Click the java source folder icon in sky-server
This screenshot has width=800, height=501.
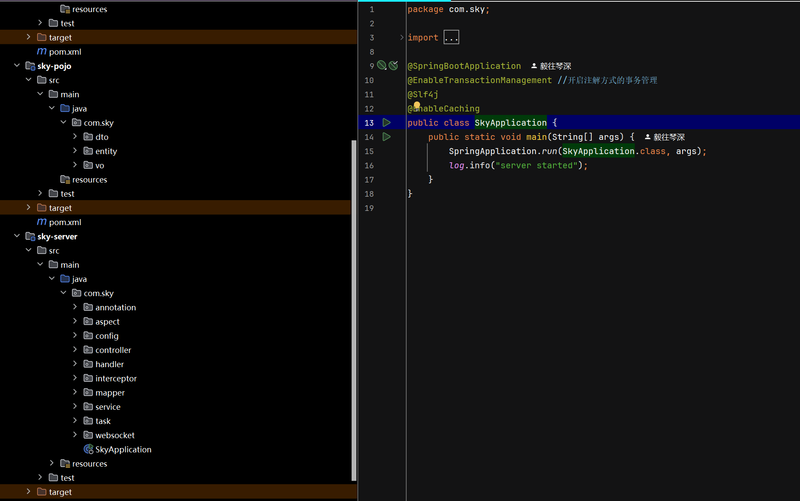pos(65,279)
